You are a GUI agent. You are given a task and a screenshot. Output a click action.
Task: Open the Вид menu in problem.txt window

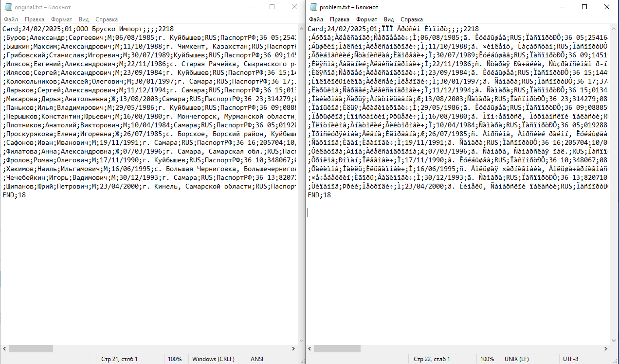point(388,19)
